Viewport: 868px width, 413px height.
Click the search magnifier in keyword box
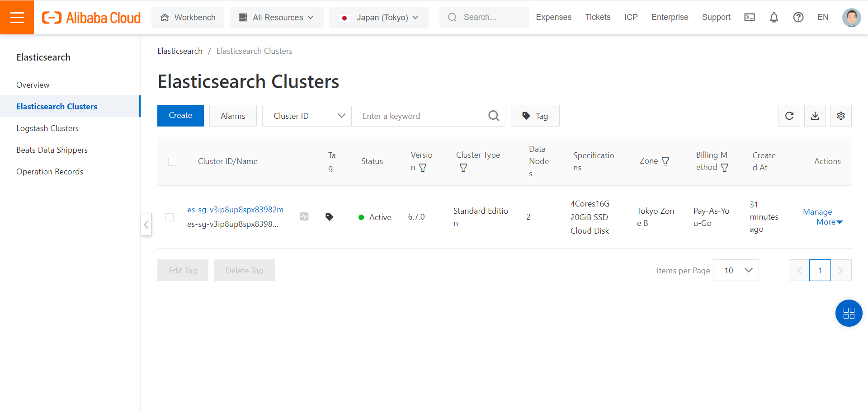(494, 116)
